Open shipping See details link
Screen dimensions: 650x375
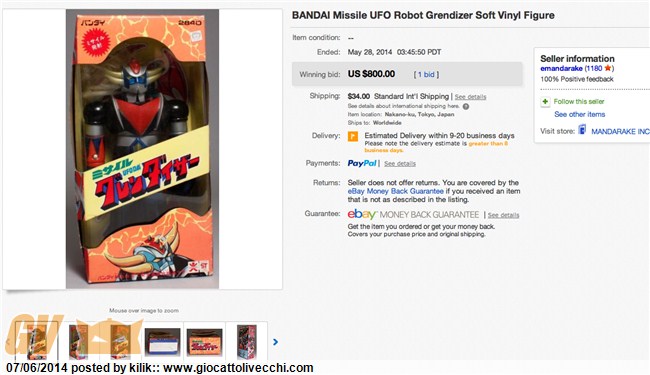click(x=471, y=97)
